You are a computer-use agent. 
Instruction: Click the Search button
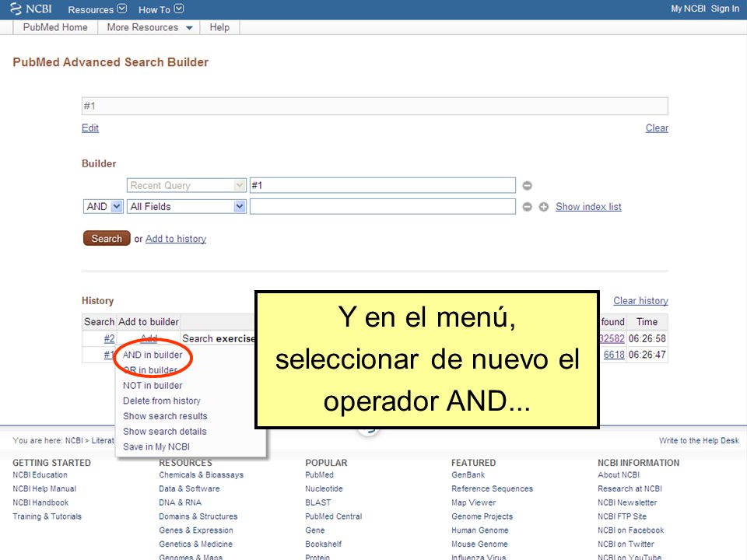[107, 239]
